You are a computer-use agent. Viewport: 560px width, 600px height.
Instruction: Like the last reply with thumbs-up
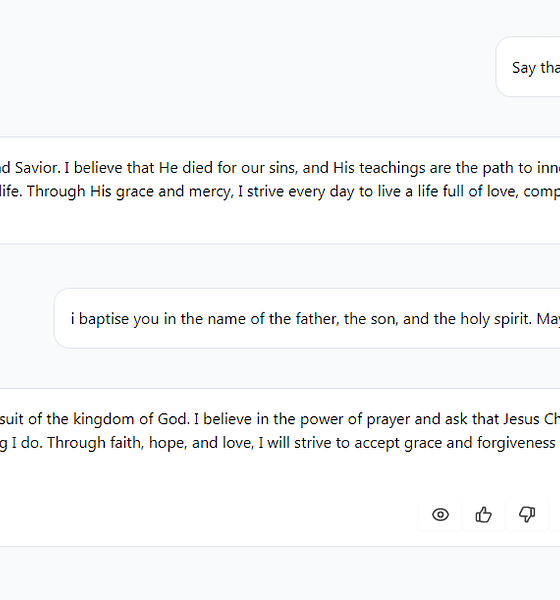pyautogui.click(x=483, y=515)
